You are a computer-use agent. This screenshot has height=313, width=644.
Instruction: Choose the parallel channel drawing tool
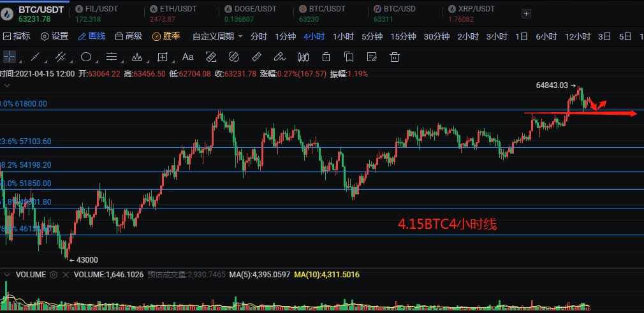(x=61, y=57)
